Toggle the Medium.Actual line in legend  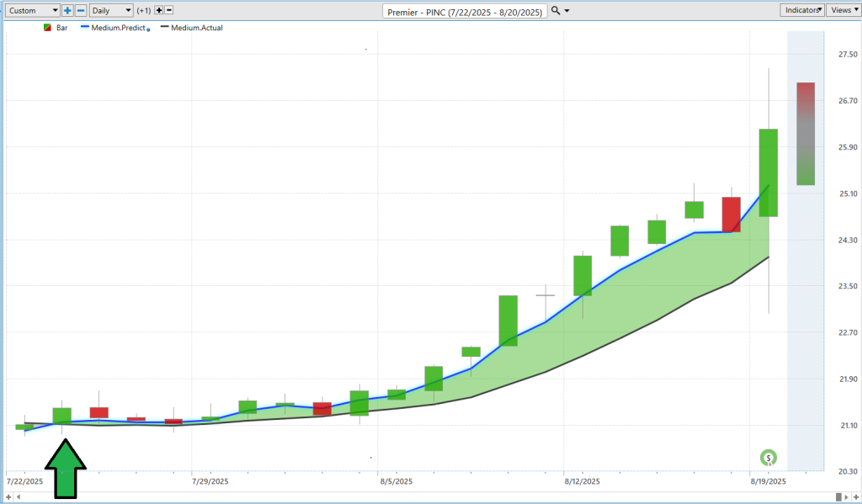pyautogui.click(x=192, y=28)
